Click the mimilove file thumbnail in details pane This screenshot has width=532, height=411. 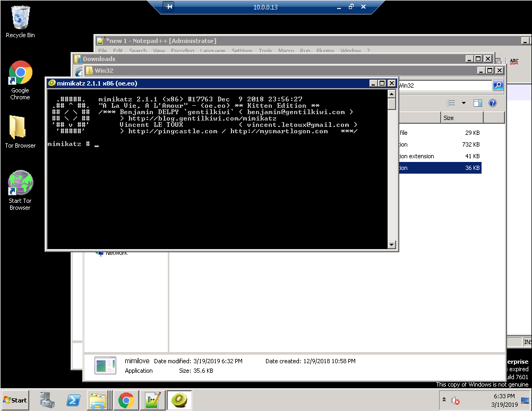[x=105, y=365]
